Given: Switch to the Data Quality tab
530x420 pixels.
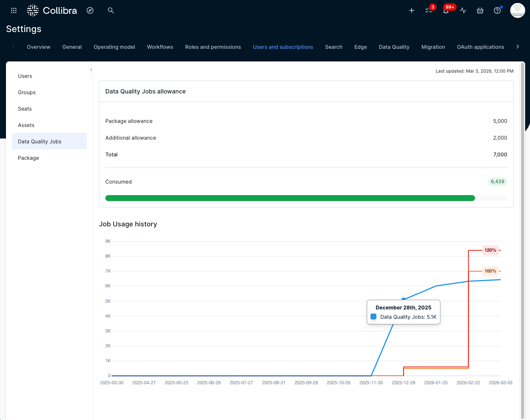Looking at the screenshot, I should coord(394,47).
